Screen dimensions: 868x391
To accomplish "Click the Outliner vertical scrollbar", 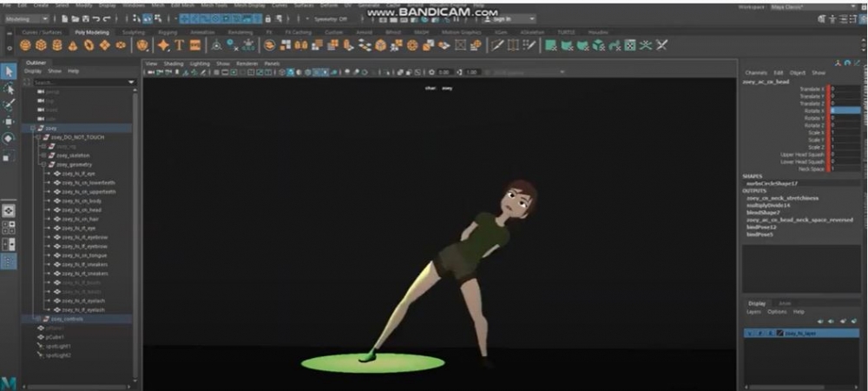I will 135,233.
